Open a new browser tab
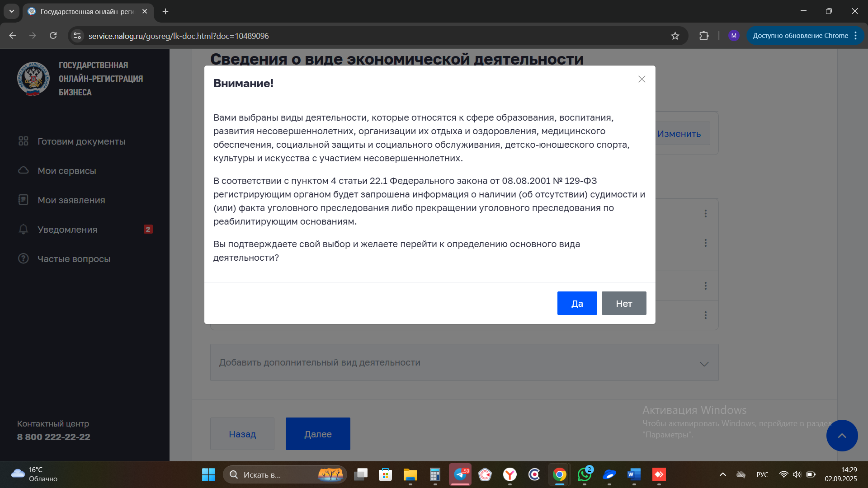This screenshot has width=868, height=488. pyautogui.click(x=165, y=11)
